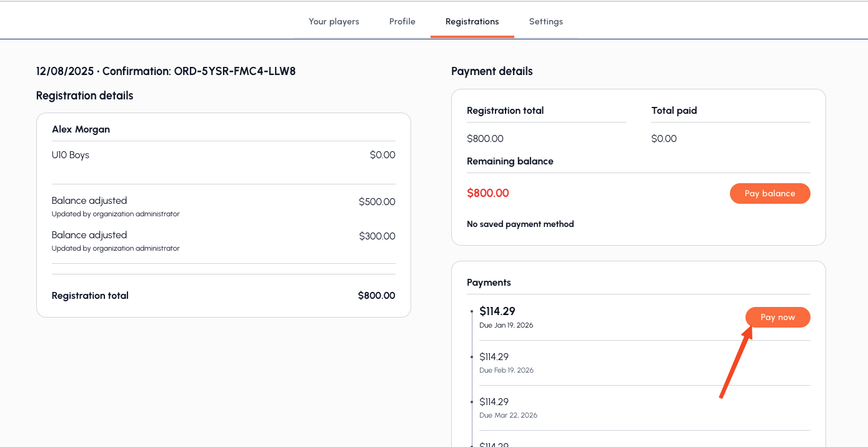This screenshot has height=447, width=868.
Task: Click the No saved payment method text
Action: (x=520, y=224)
